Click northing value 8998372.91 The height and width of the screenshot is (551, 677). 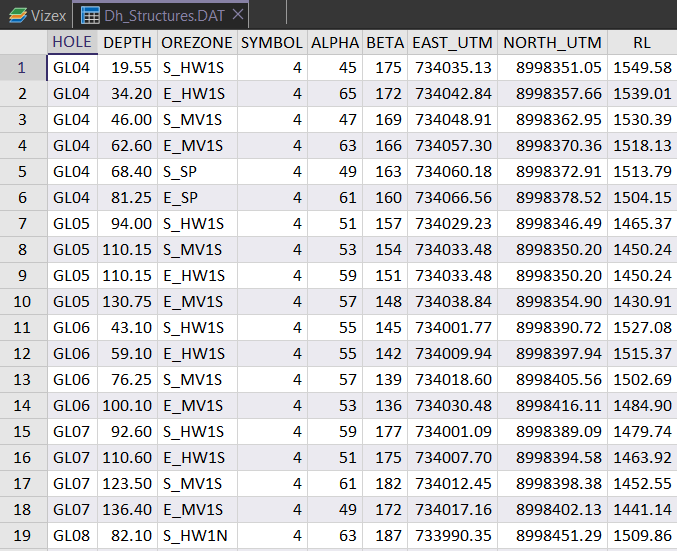pos(552,172)
